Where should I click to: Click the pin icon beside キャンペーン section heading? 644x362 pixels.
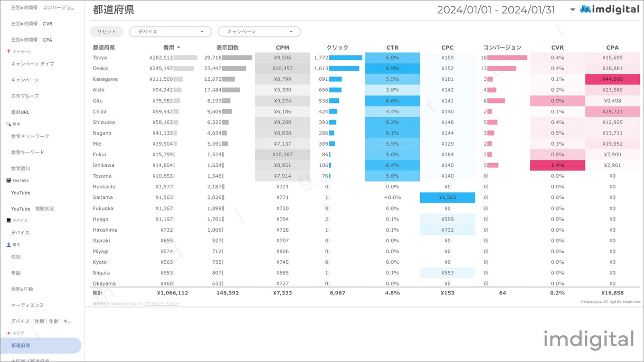click(x=8, y=52)
